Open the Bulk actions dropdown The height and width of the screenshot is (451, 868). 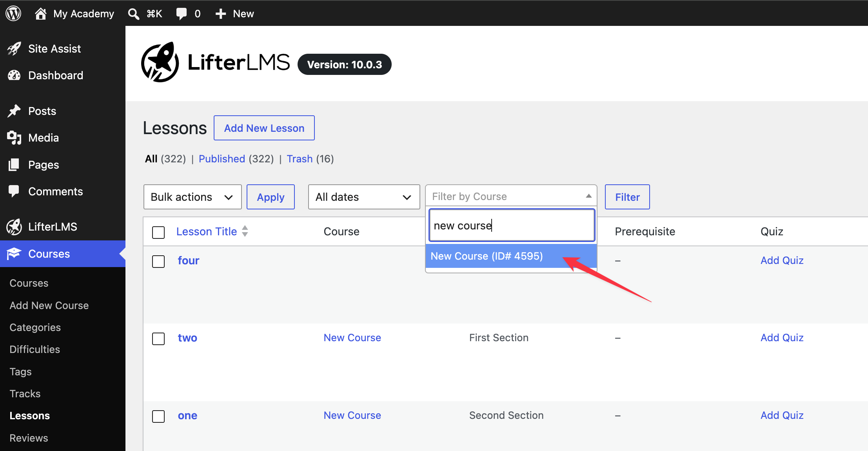(x=192, y=197)
